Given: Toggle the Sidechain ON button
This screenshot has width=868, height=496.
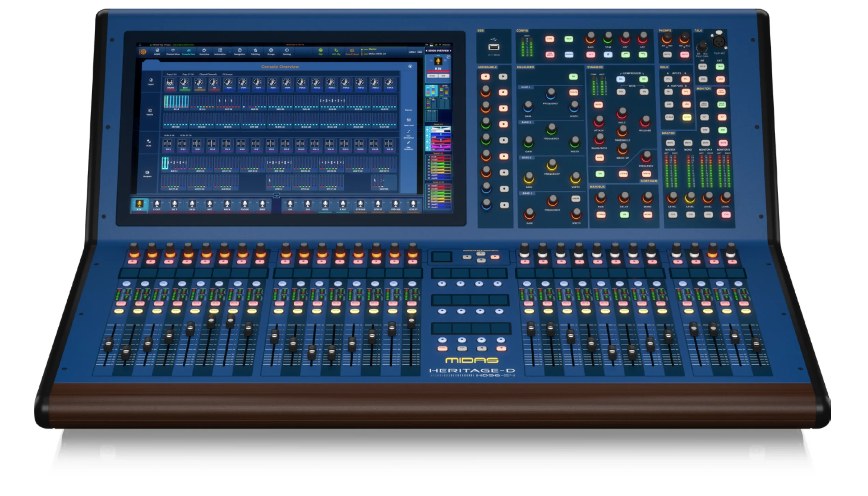Looking at the screenshot, I should point(600,174).
